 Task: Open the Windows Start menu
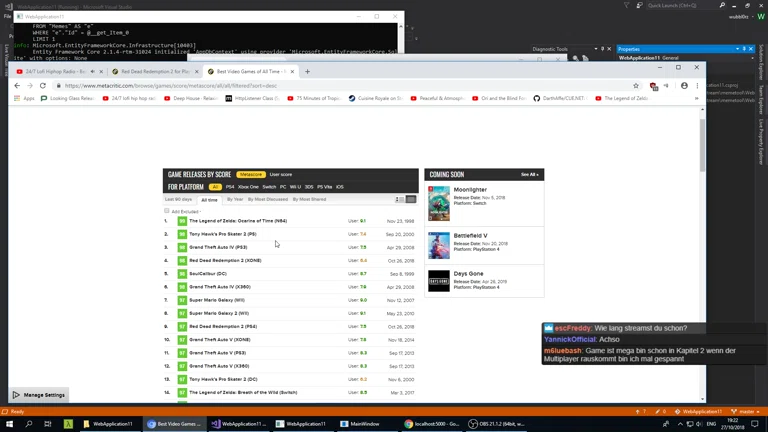point(8,424)
